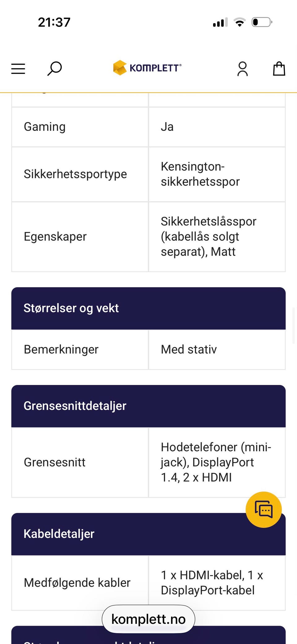Open the user account icon
Viewport: 297px width, 644px height.
pyautogui.click(x=242, y=69)
